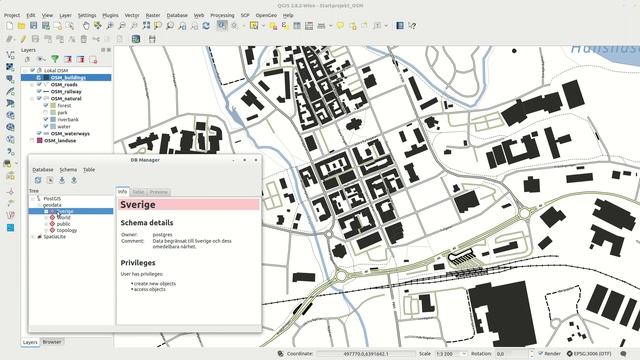Expand the SpatiaLite tree node
The image size is (640, 360).
tap(32, 237)
